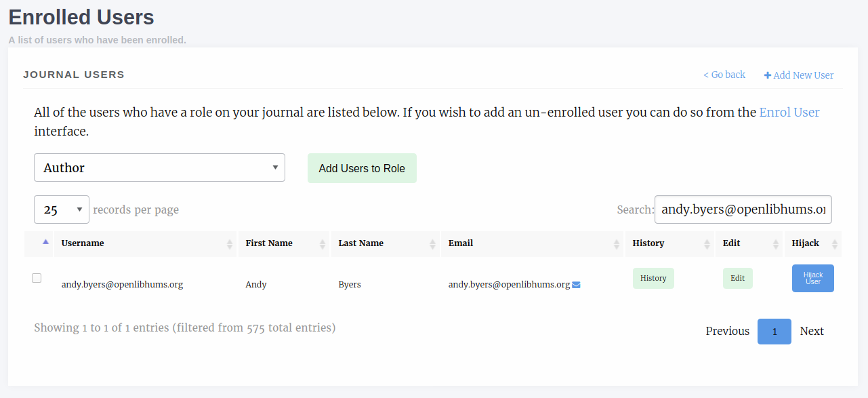This screenshot has width=868, height=398.
Task: Click the Add Users to Role button
Action: tap(362, 168)
